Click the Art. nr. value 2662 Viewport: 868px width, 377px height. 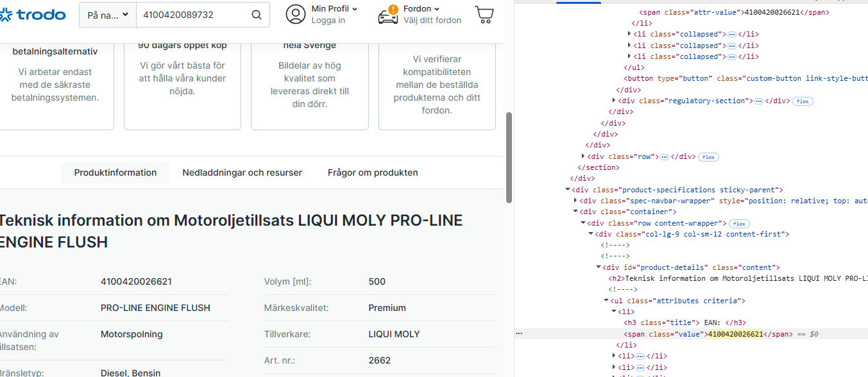[x=379, y=360]
